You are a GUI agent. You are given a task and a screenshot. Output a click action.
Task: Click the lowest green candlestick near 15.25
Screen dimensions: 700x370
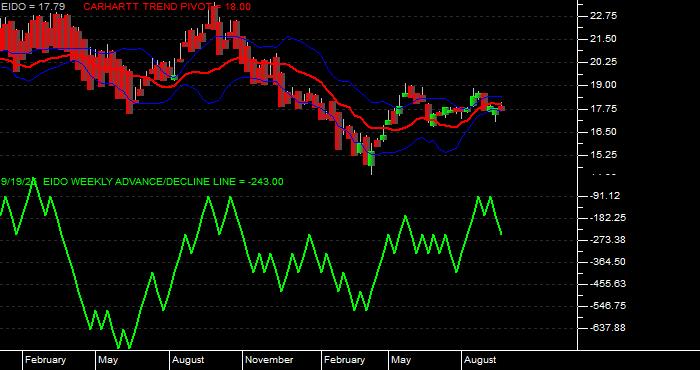(x=371, y=158)
